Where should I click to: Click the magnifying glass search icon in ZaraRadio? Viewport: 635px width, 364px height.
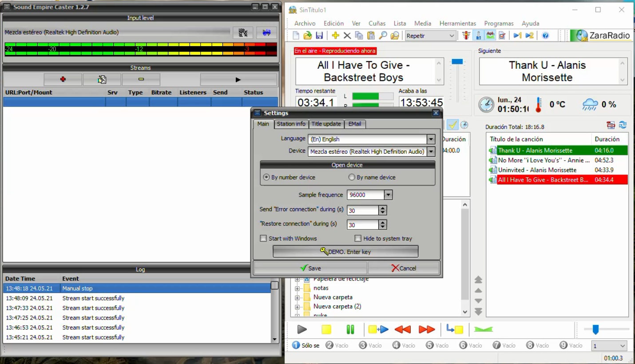point(382,36)
